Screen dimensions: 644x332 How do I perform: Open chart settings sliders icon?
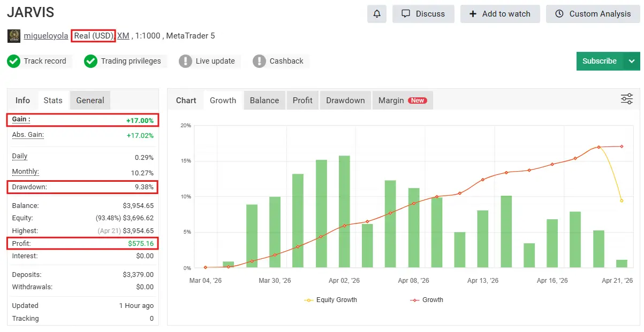pos(626,99)
